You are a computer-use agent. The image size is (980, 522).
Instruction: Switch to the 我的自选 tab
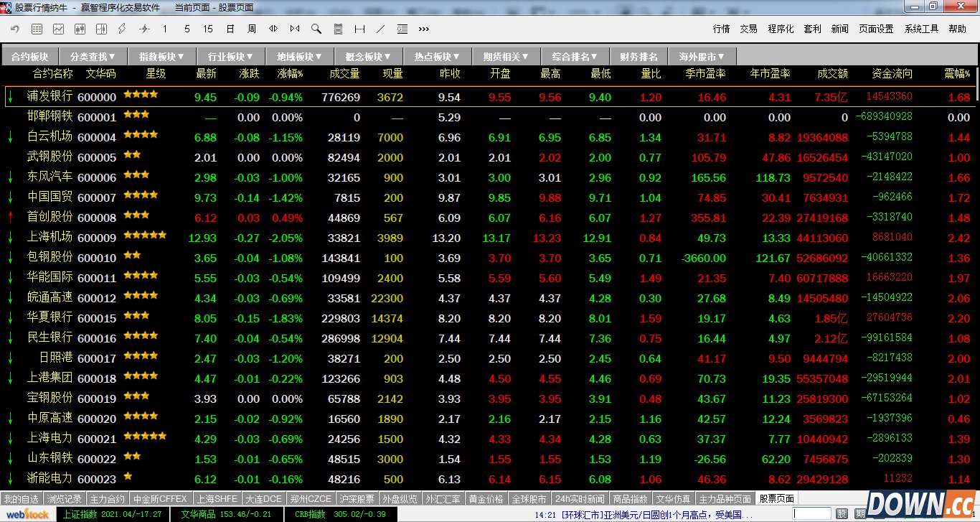click(21, 498)
